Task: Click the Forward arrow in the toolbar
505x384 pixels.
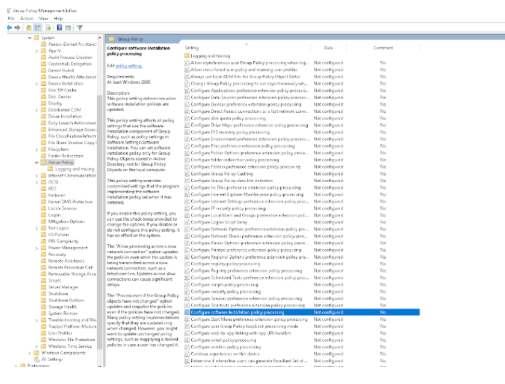Action: (17, 28)
